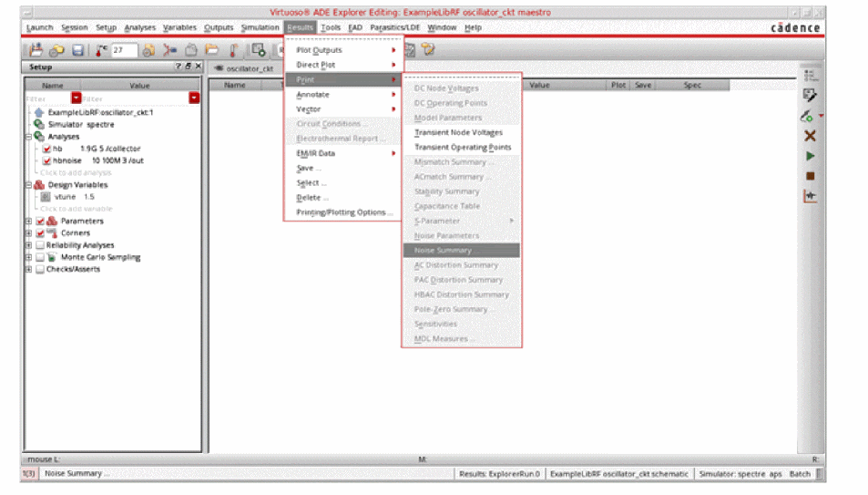Image resolution: width=868 pixels, height=495 pixels.
Task: Click the pen-on-form icon in right sidebar
Action: pos(810,96)
